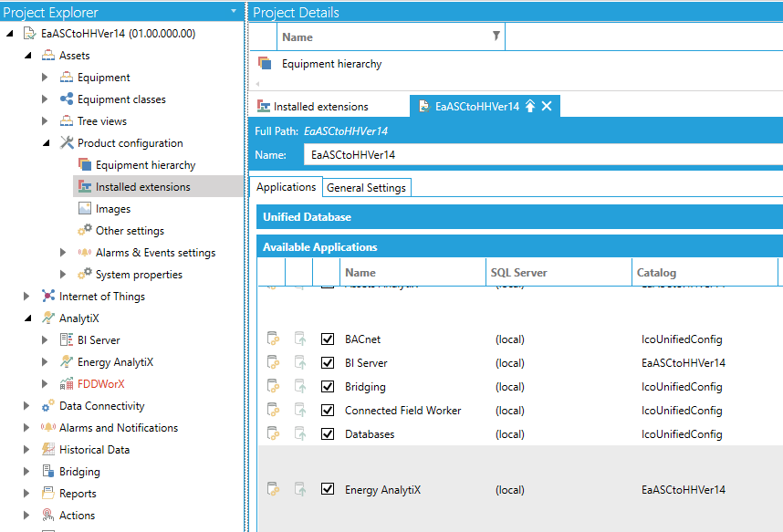Uncheck the BACnet application checkbox

tap(328, 339)
